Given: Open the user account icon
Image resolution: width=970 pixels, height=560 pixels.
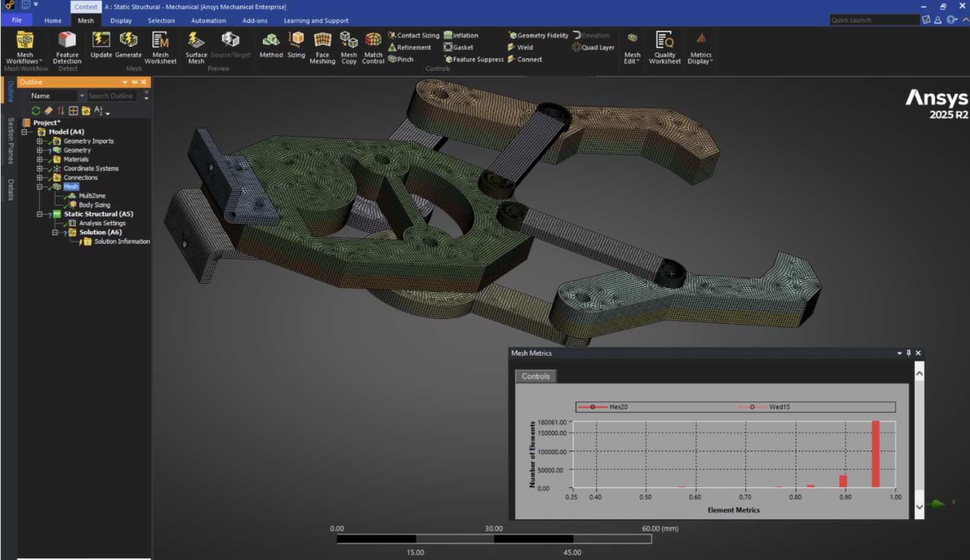Looking at the screenshot, I should tap(938, 20).
